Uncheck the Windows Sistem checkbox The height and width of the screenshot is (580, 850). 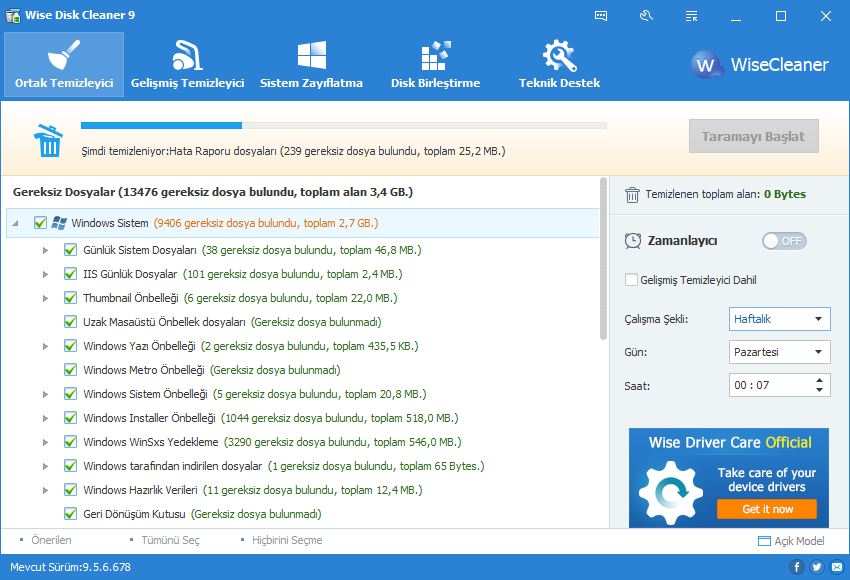(x=40, y=223)
